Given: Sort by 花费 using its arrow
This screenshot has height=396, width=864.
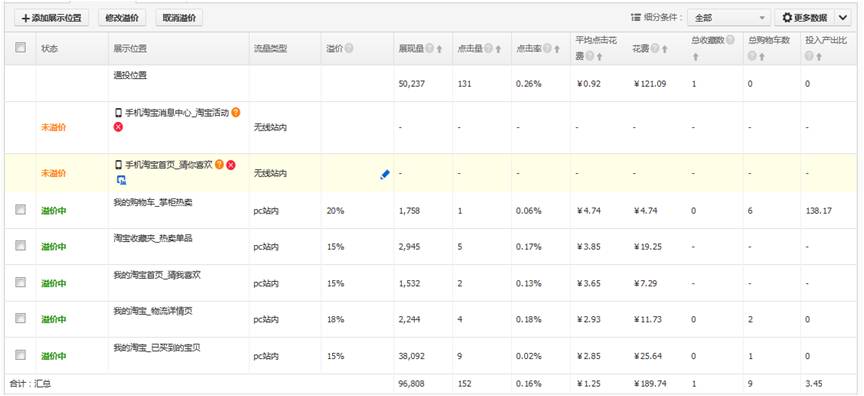Looking at the screenshot, I should [665, 49].
